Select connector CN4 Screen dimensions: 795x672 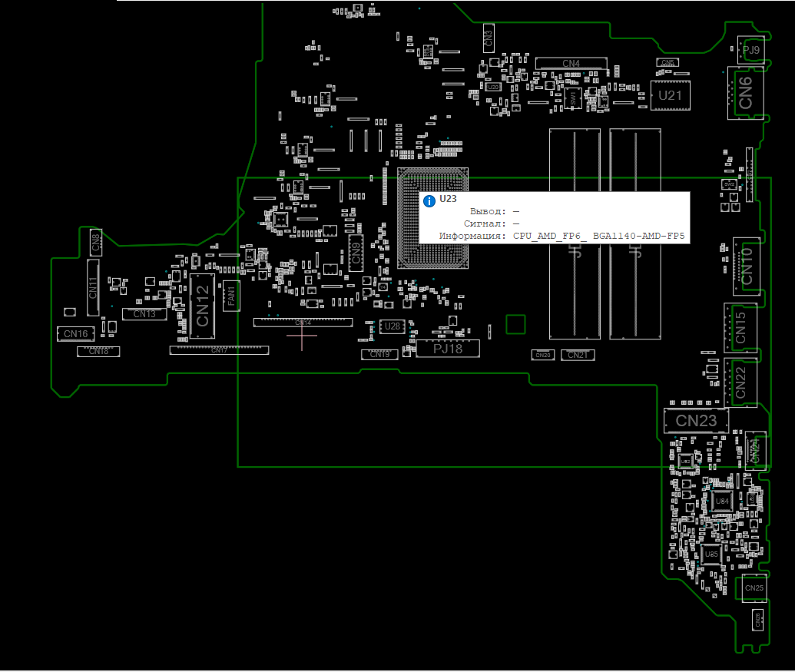point(571,63)
